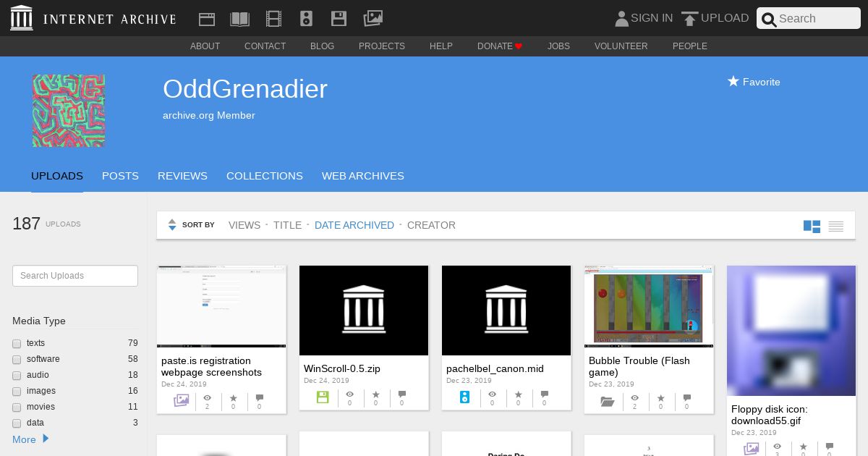Open the Images icon in top bar
Viewport: 868px width, 456px height.
coord(373,18)
